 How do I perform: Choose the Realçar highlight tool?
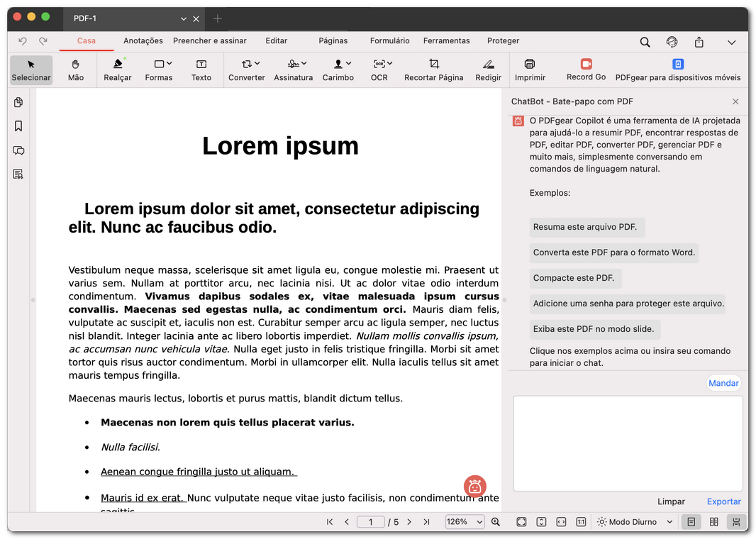click(118, 70)
